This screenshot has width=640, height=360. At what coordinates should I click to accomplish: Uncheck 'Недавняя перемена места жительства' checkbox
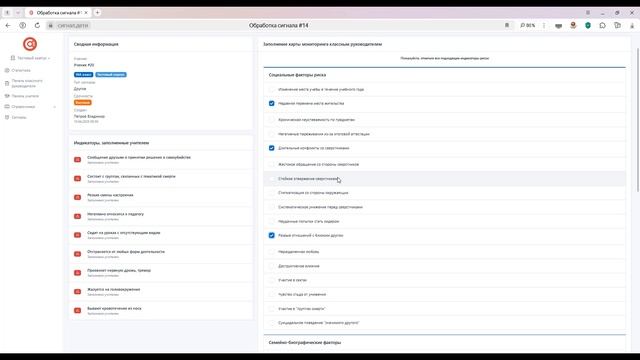pyautogui.click(x=271, y=103)
